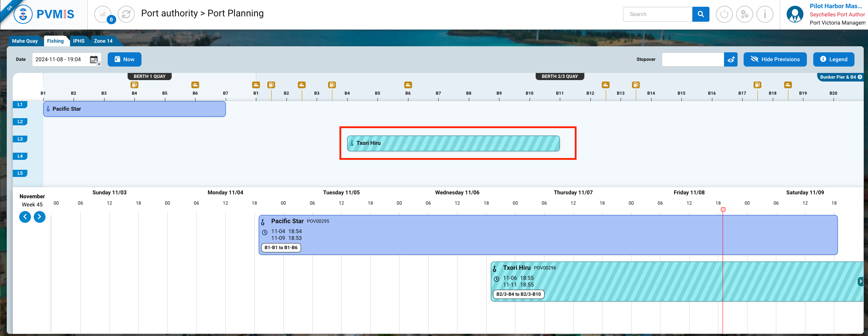Viewport: 868px width, 336px height.
Task: Go to the previous week arrow
Action: pos(25,216)
